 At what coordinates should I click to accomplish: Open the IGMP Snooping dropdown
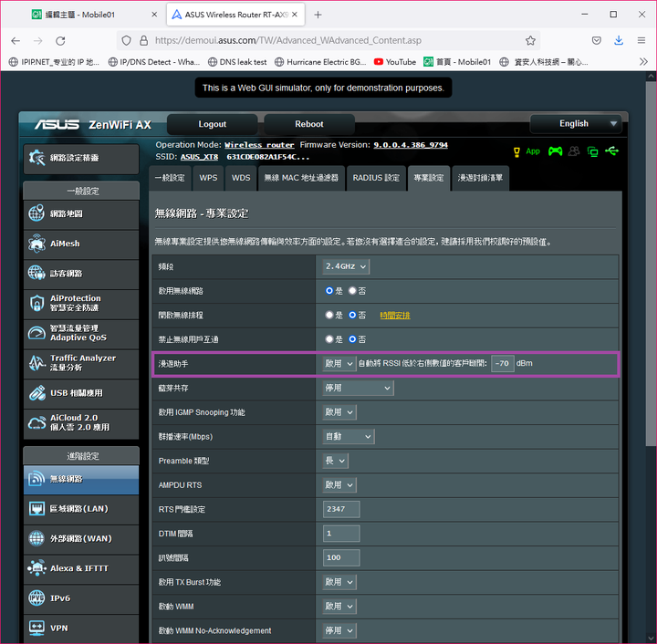click(x=339, y=412)
